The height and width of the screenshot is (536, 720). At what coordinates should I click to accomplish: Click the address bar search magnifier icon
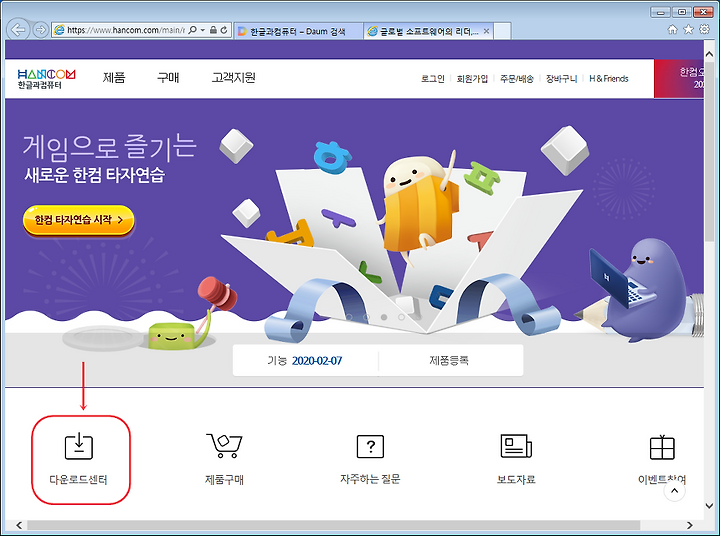tap(192, 30)
